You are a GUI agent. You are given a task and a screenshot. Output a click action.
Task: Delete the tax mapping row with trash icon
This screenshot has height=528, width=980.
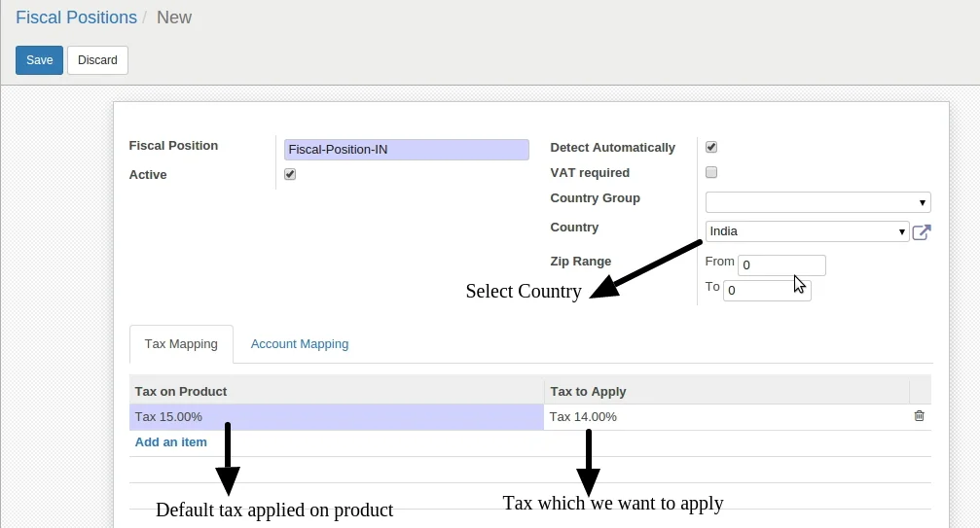[x=919, y=416]
